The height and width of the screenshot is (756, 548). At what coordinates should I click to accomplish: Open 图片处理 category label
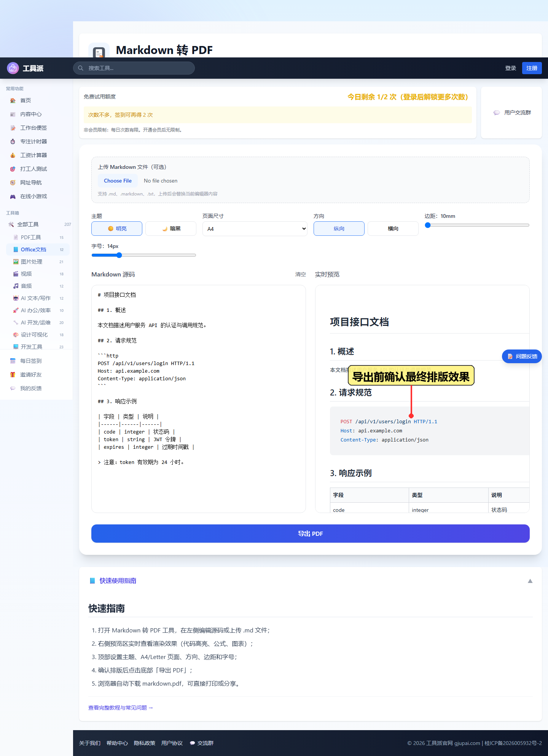point(32,262)
